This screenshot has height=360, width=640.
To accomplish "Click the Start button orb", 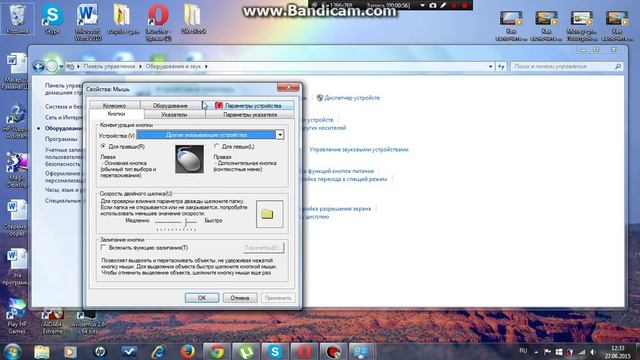I will [12, 351].
